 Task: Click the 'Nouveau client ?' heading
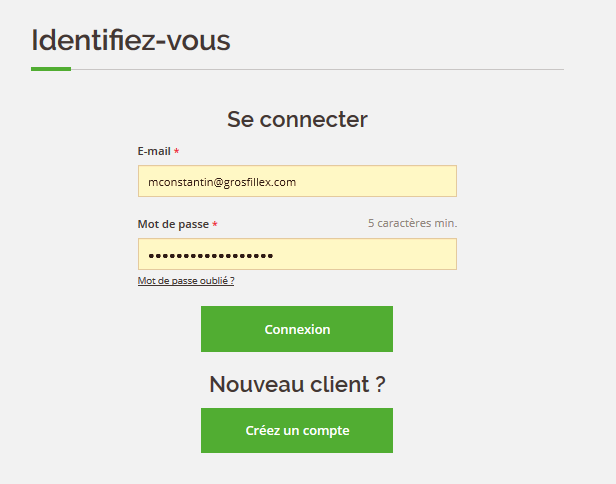pos(297,384)
